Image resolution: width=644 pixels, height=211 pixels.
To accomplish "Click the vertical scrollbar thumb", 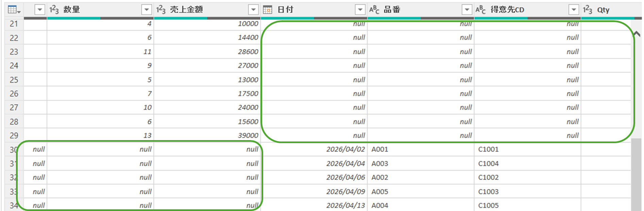I will point(636,173).
